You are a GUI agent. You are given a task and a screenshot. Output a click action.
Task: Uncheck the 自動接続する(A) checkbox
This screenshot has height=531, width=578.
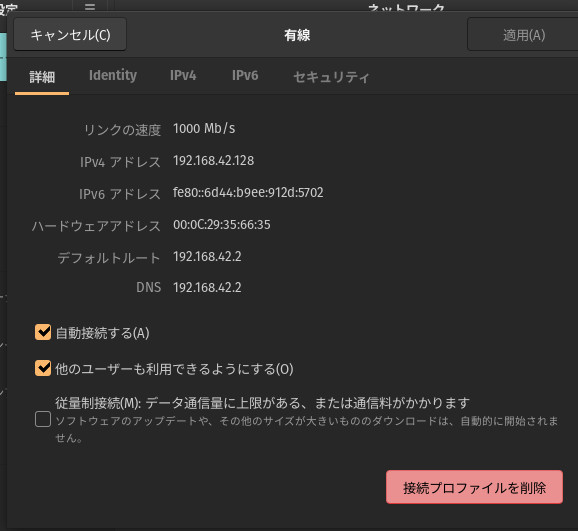43,332
